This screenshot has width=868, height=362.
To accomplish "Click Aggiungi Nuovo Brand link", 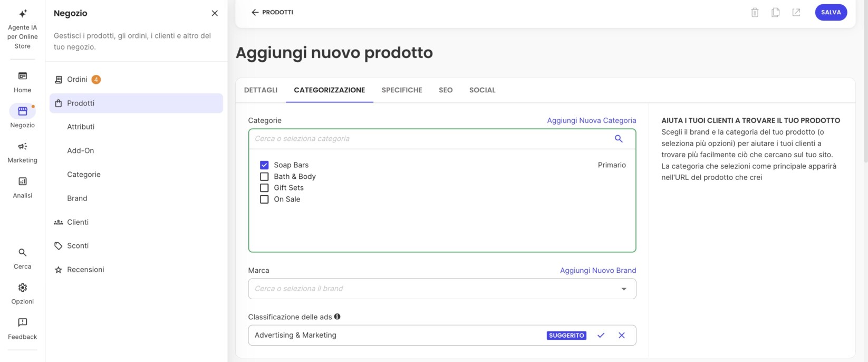I will pyautogui.click(x=598, y=270).
